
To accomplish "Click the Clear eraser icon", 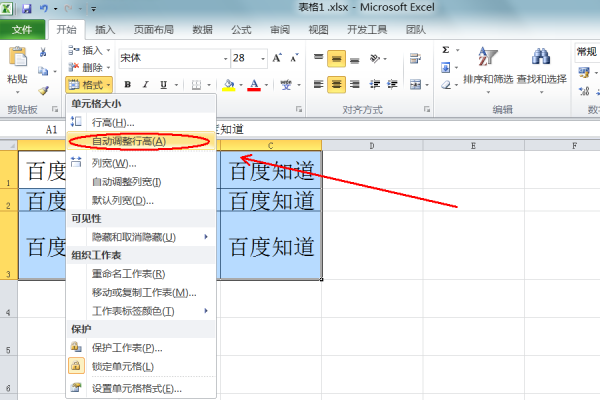I will coord(446,85).
